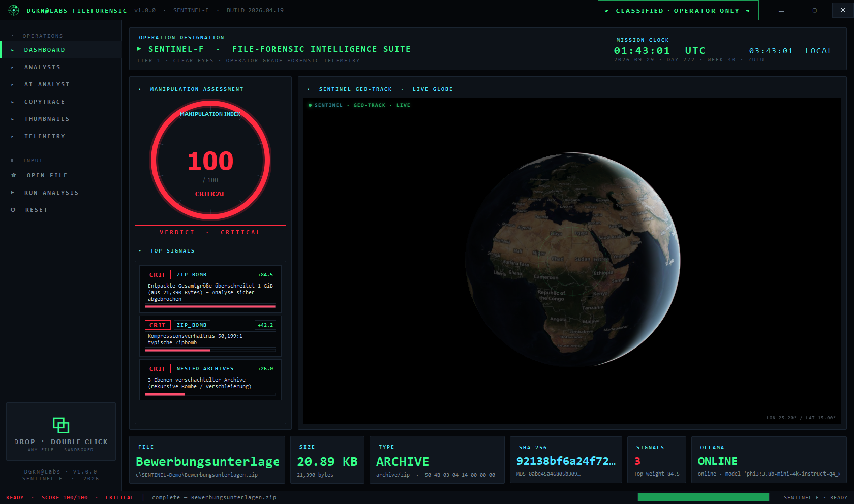
Task: Click the radar logo icon in title bar
Action: pos(14,10)
